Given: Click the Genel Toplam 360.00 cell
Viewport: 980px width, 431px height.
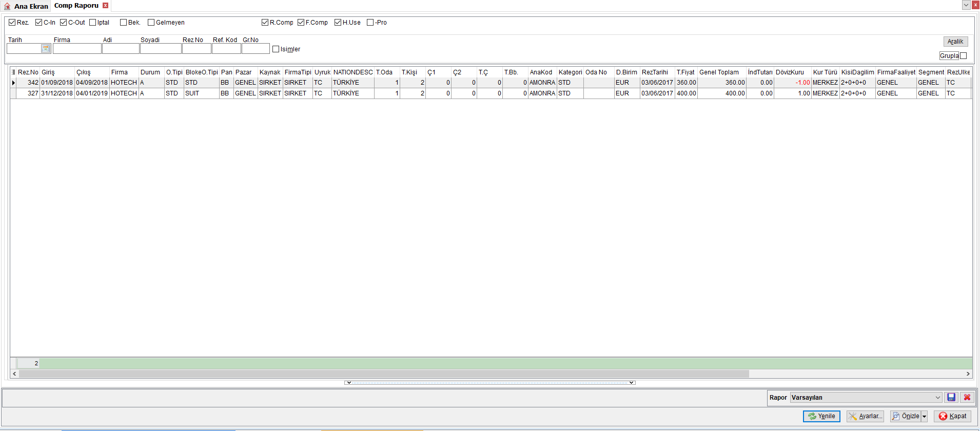Looking at the screenshot, I should pos(721,83).
